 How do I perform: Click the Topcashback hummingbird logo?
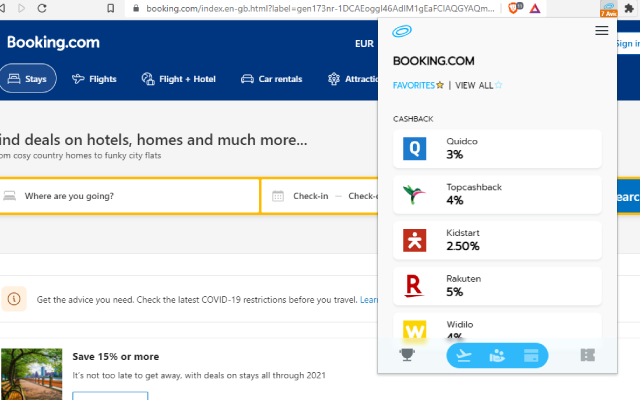point(414,194)
